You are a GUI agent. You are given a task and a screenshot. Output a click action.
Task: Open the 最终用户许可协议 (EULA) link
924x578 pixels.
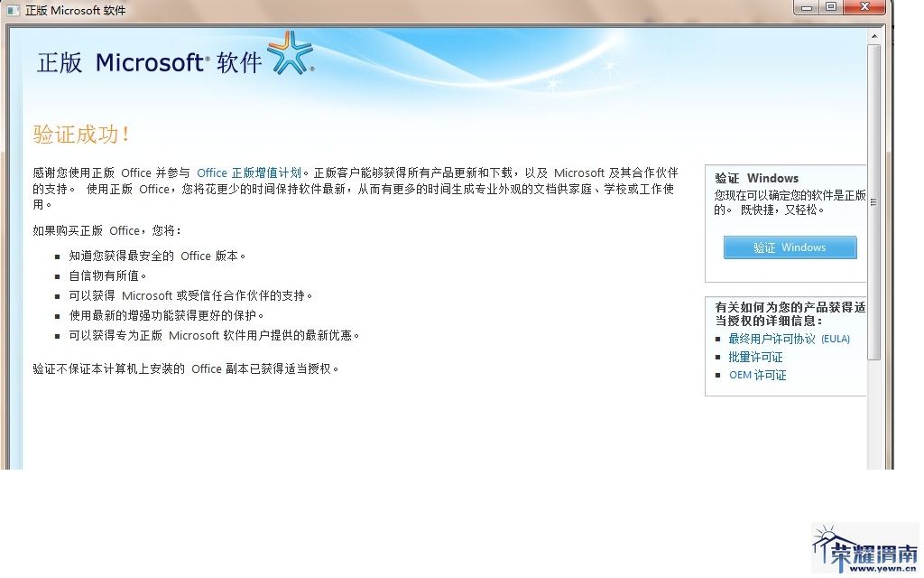click(x=789, y=339)
